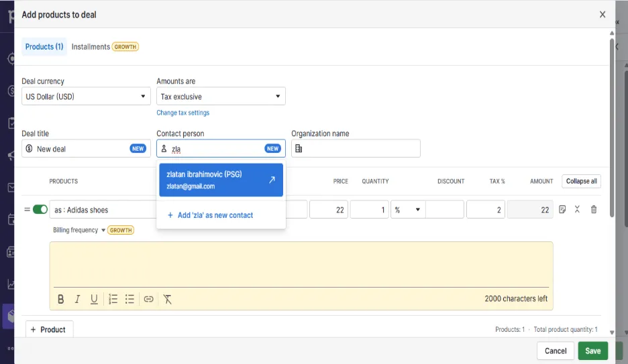Viewport: 628px width, 364px height.
Task: Focus the Organization name input field
Action: [x=356, y=148]
